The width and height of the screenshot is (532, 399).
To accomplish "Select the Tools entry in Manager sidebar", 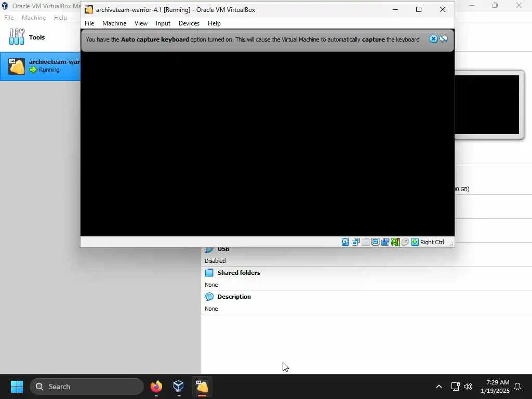I will (x=41, y=37).
